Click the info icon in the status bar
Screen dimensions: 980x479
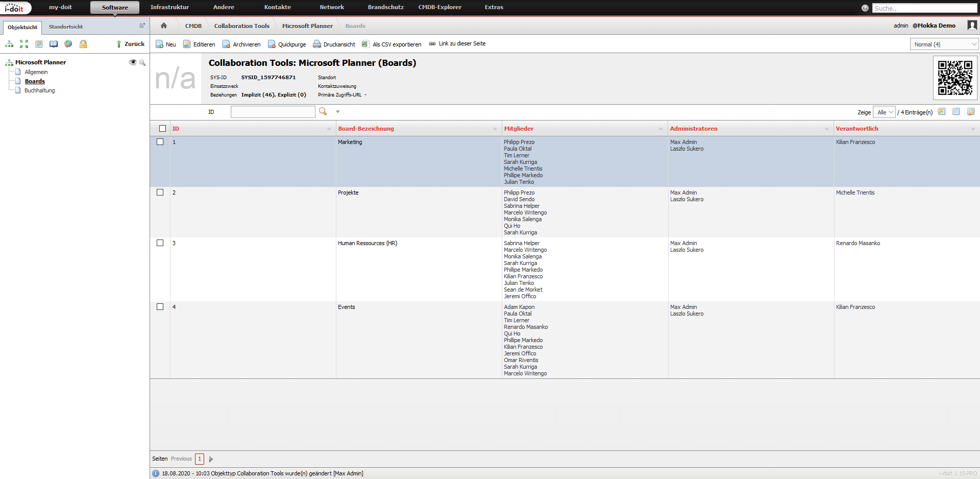pos(156,473)
